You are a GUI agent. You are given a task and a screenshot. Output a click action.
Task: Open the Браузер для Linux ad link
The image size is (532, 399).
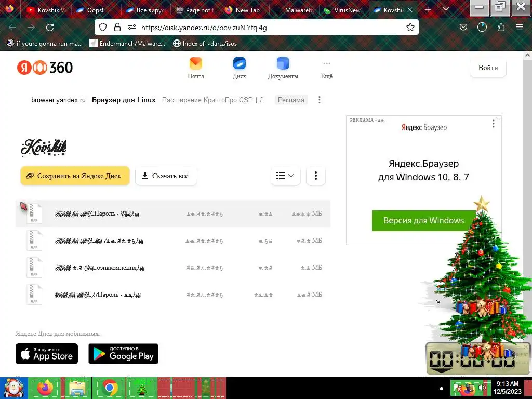[124, 100]
